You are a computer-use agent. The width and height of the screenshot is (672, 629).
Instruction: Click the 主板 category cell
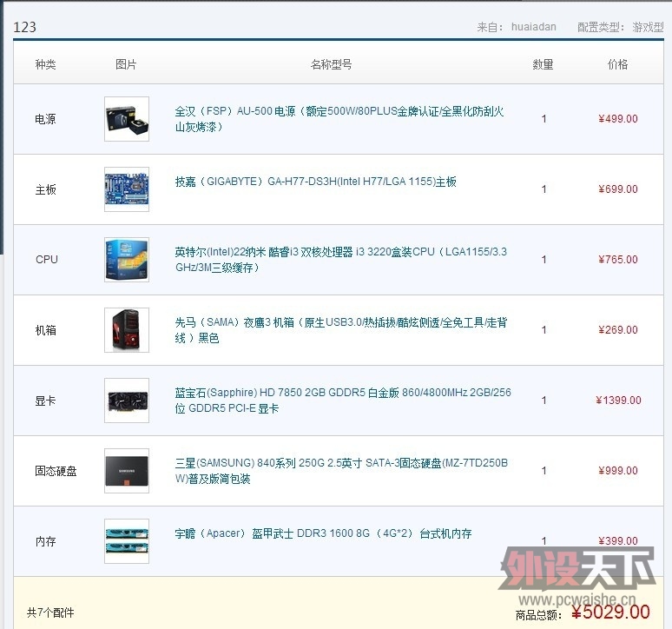coord(45,189)
